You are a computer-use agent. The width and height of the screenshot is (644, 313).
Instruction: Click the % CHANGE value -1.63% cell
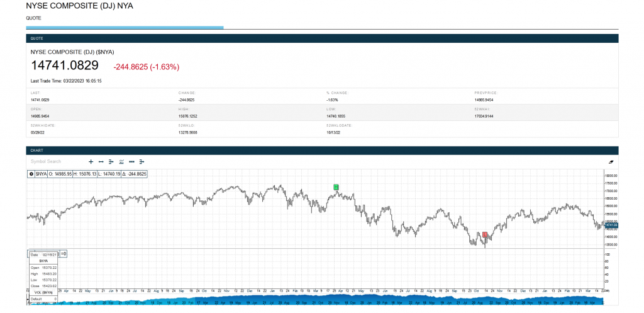coord(332,100)
